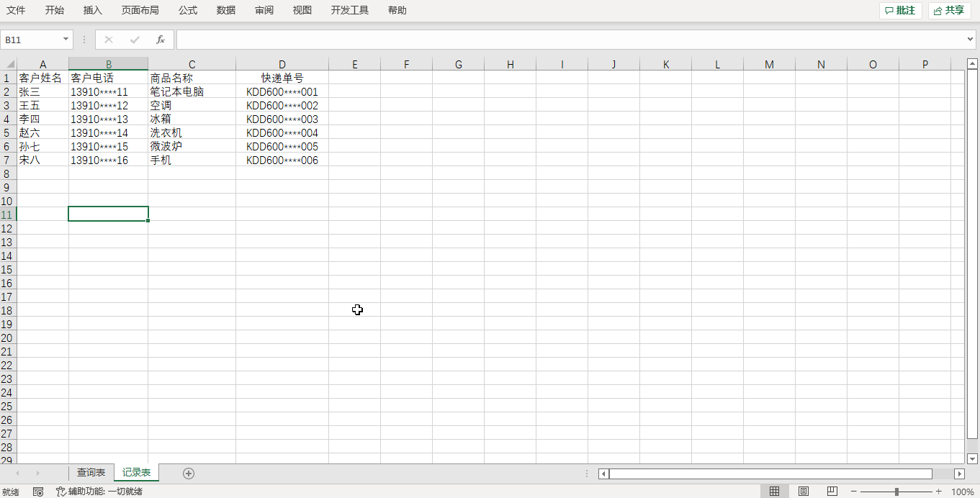Open the 帮助 ribbon tab

coord(397,10)
